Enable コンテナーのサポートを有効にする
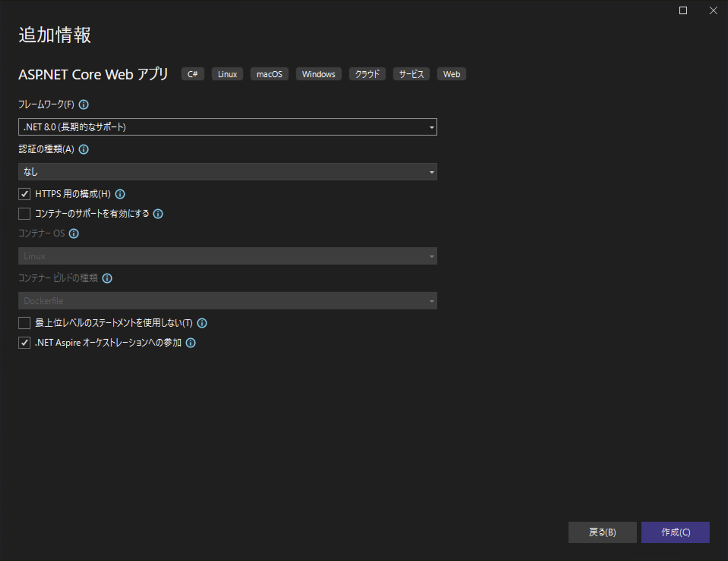The image size is (728, 561). [x=24, y=214]
